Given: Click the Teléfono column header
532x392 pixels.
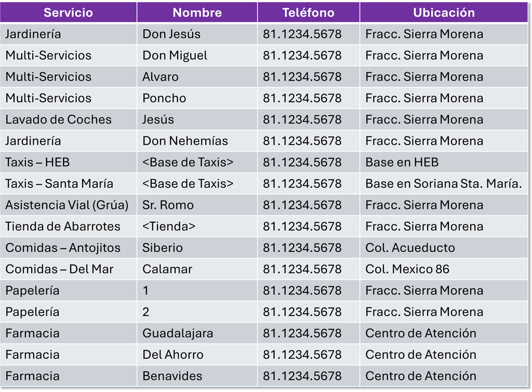Looking at the screenshot, I should [309, 12].
